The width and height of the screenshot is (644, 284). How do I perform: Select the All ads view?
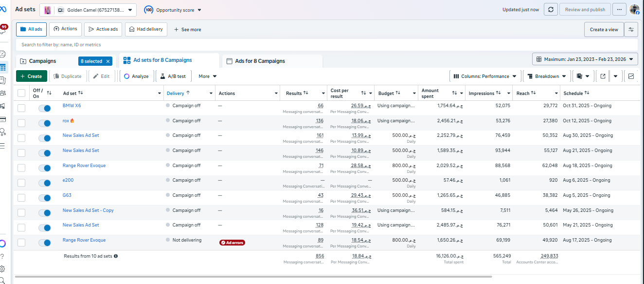tap(31, 29)
